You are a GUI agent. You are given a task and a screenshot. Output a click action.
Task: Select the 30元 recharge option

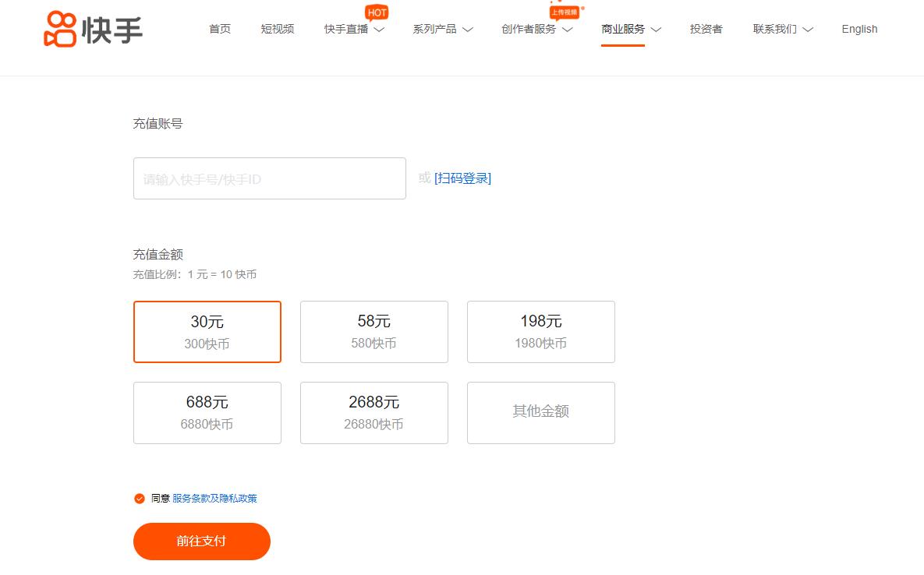click(207, 331)
